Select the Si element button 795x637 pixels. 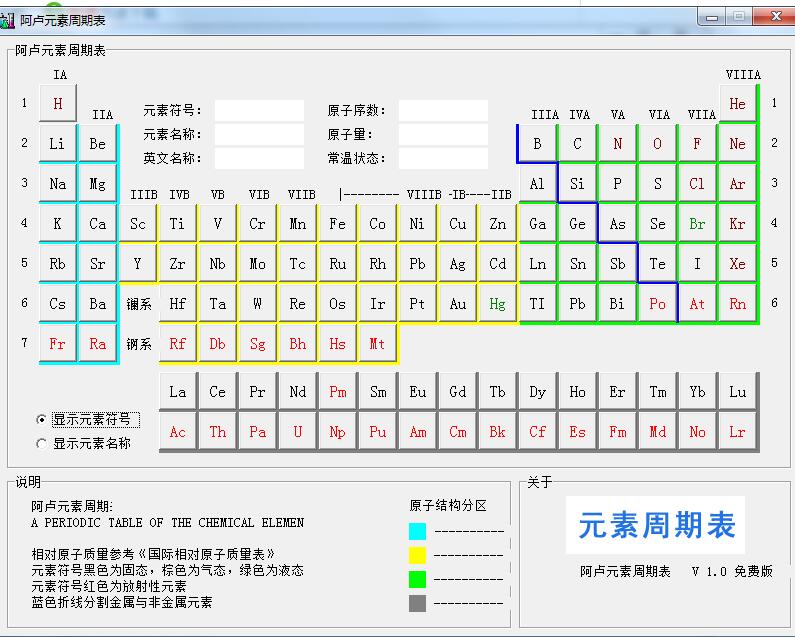coord(577,184)
